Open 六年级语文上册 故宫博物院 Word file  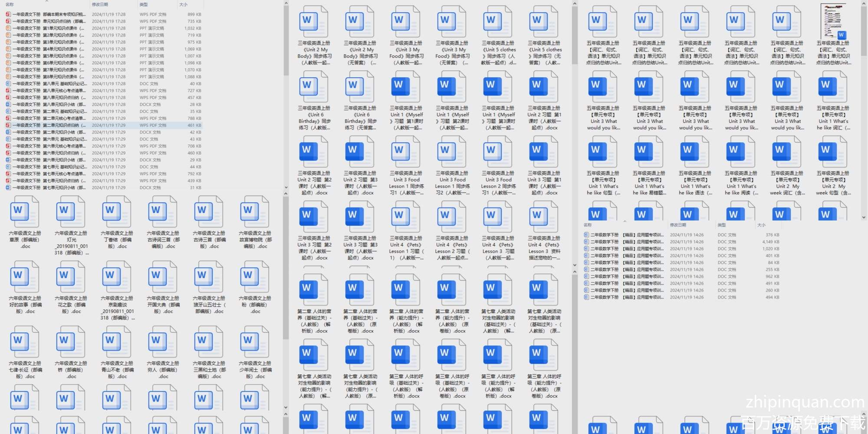pos(255,211)
